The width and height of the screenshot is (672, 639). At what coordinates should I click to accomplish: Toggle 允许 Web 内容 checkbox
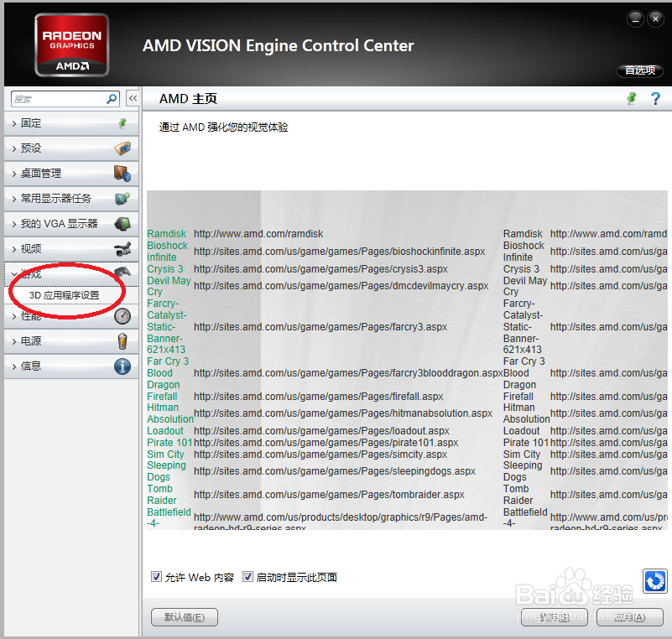[x=156, y=576]
